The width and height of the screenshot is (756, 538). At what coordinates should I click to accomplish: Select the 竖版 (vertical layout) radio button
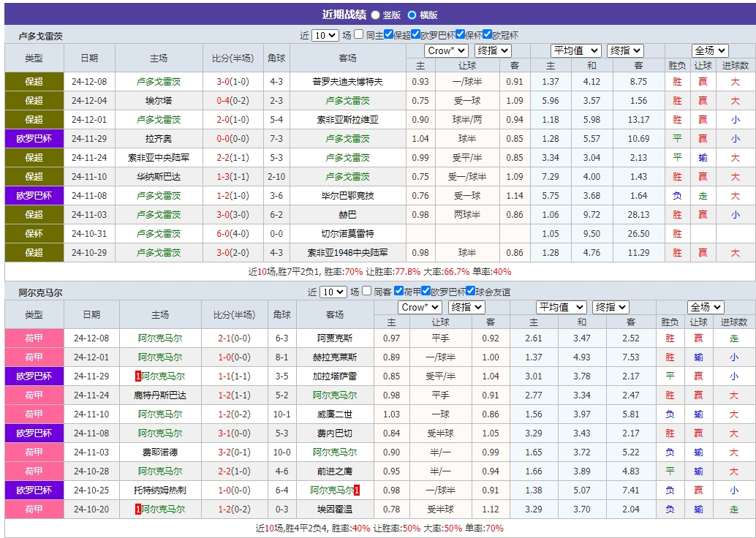(375, 15)
